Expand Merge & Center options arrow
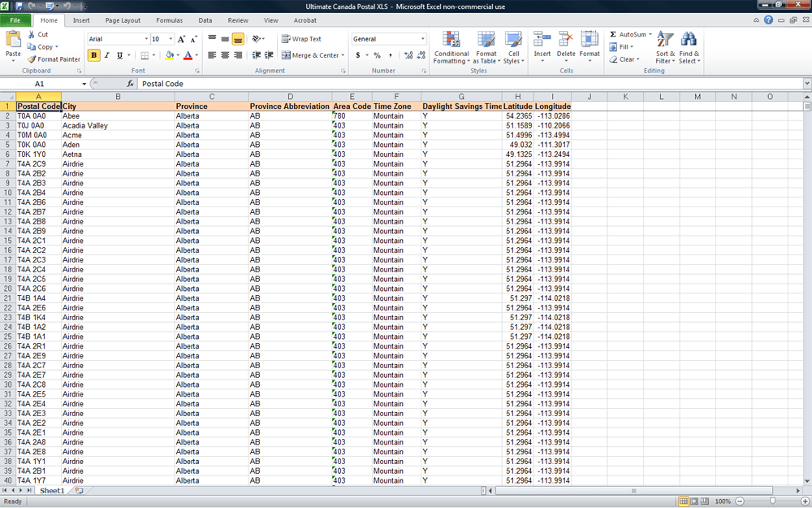 click(x=343, y=55)
